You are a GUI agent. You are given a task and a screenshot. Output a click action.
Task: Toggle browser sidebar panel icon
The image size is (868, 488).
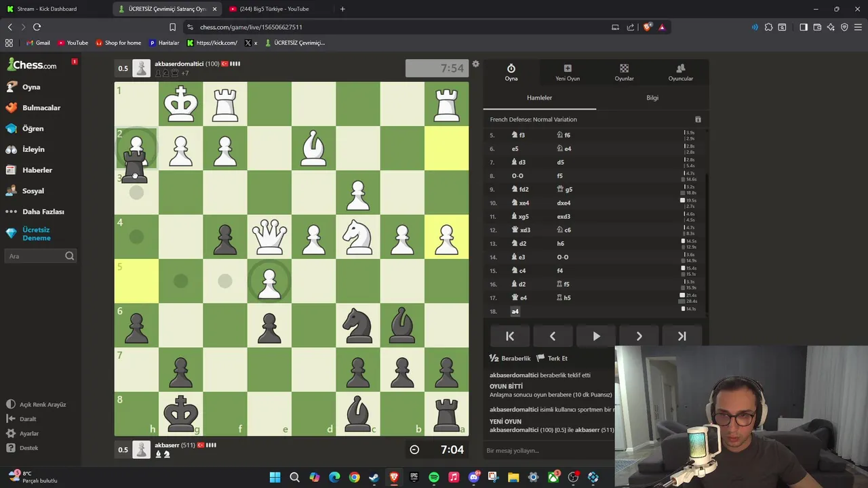tap(804, 27)
